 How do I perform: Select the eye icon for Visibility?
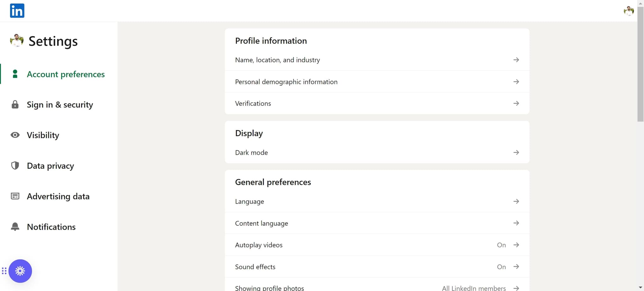click(14, 135)
